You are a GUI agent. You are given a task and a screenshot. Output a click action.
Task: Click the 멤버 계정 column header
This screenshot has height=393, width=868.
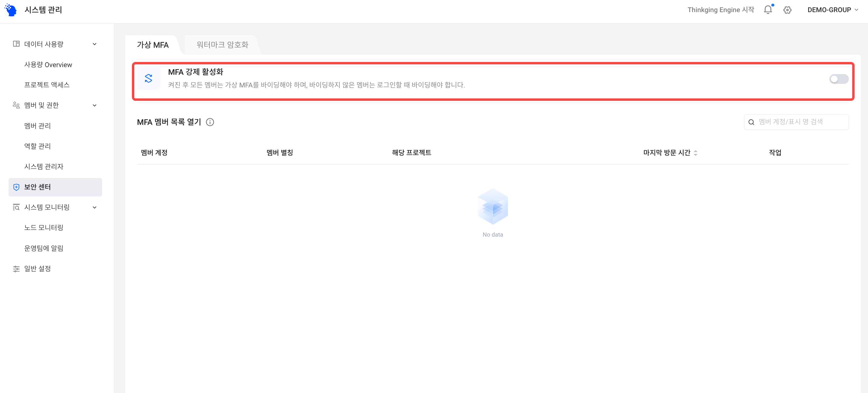coord(154,152)
